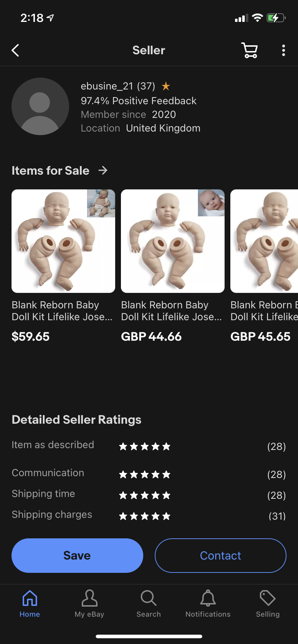Open the $59.65 doll kit thumbnail
Screen dimensions: 298x644
point(63,241)
